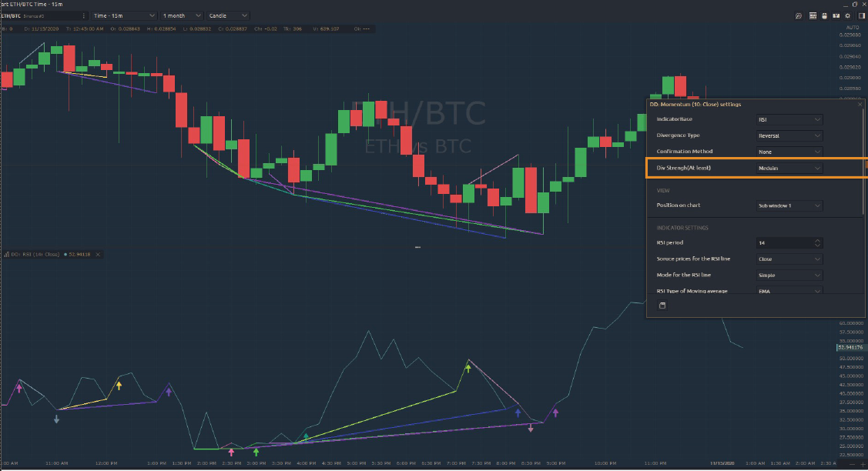Toggle the side panel layout icon
The height and width of the screenshot is (471, 868).
click(x=860, y=15)
